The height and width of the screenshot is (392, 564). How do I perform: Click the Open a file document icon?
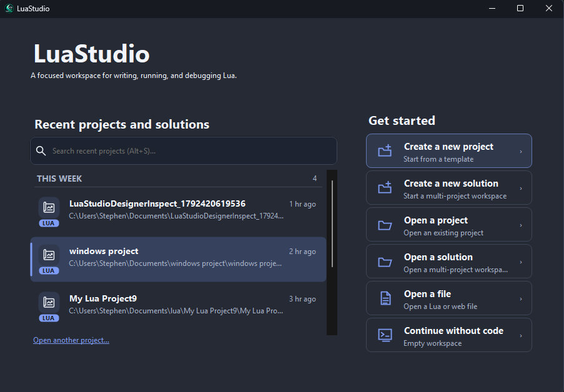[385, 298]
